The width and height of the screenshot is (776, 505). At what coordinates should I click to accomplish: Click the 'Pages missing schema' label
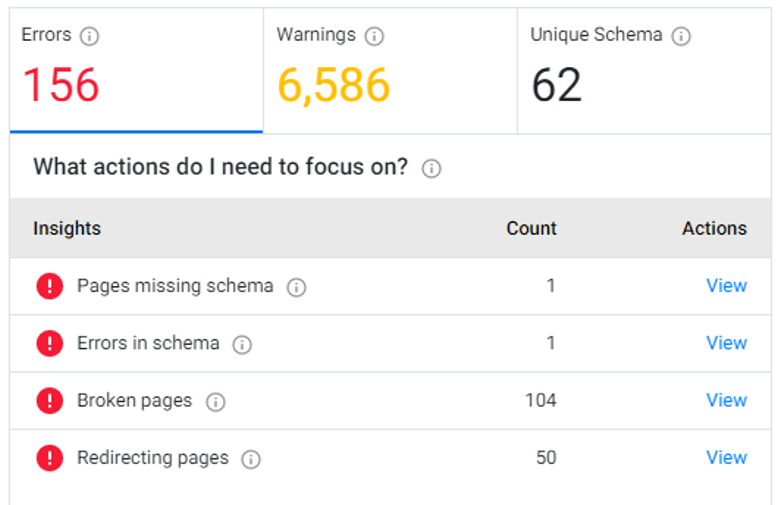[175, 286]
